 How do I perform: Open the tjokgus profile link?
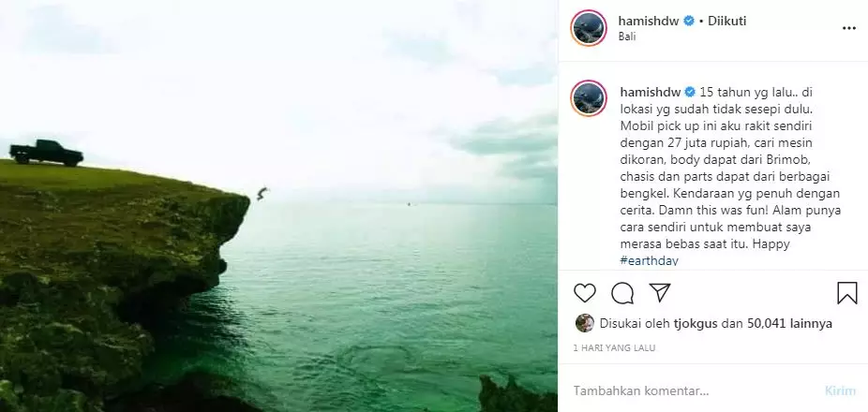pyautogui.click(x=696, y=324)
